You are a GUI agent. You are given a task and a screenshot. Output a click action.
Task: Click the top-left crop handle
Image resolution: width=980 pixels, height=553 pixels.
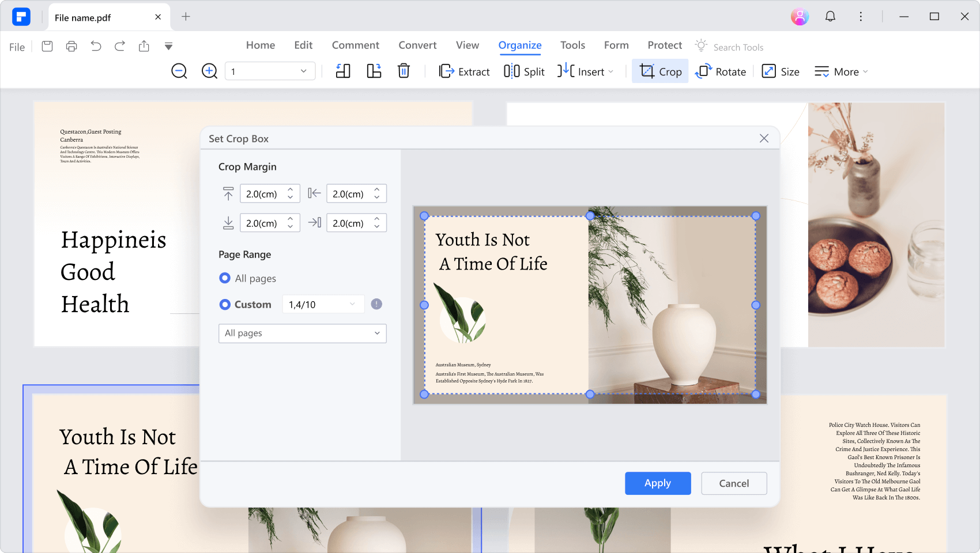(424, 216)
